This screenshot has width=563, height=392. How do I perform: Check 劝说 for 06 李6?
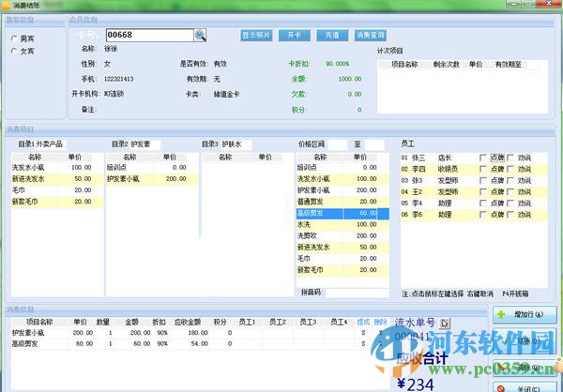point(510,215)
